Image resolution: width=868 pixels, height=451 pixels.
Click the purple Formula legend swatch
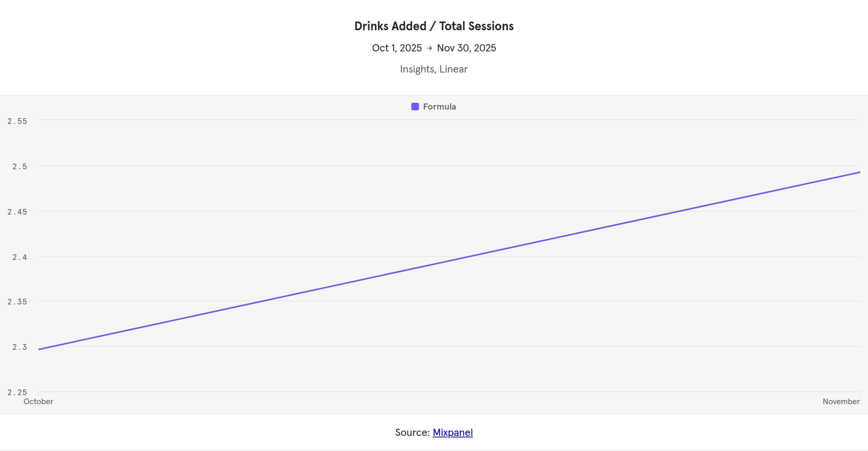(415, 107)
